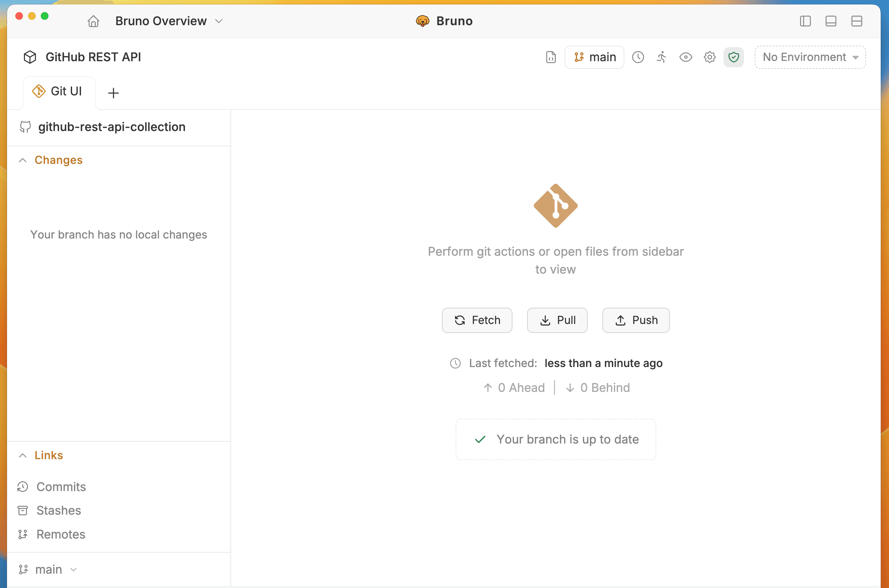The image size is (889, 588).
Task: Toggle the bottom panel layout icon
Action: click(x=831, y=21)
